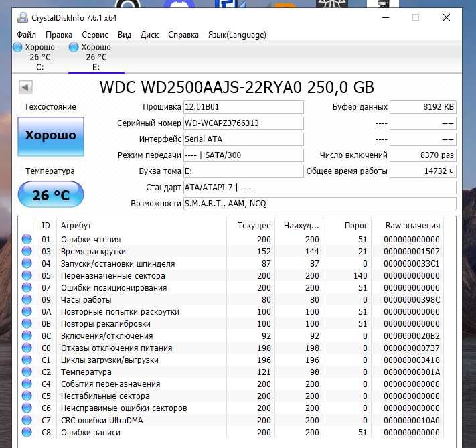This screenshot has width=476, height=448.
Task: Click the ID column header
Action: 46,226
